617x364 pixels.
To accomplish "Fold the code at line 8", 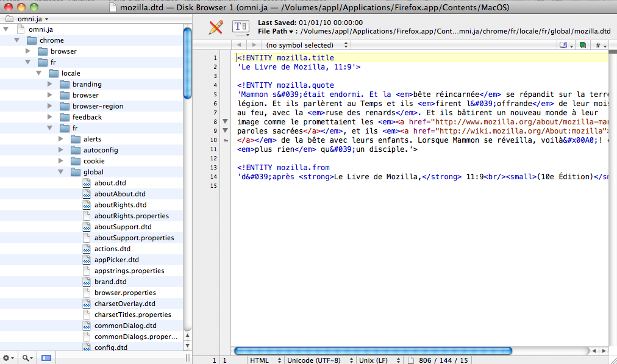I will pyautogui.click(x=226, y=121).
